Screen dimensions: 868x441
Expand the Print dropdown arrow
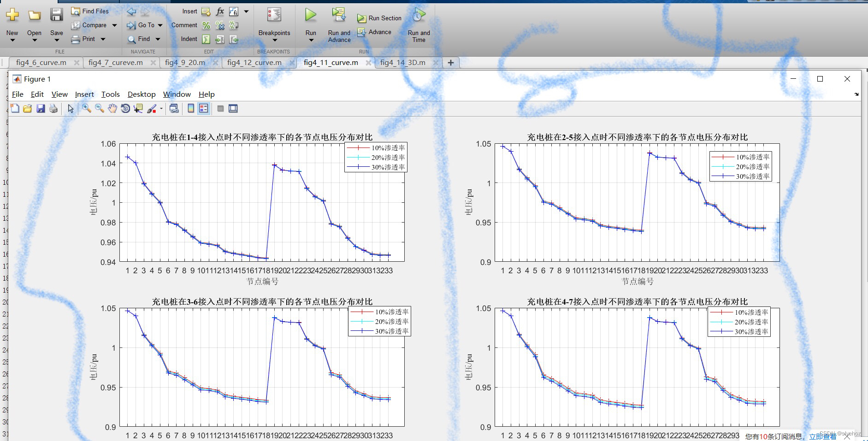pos(103,39)
